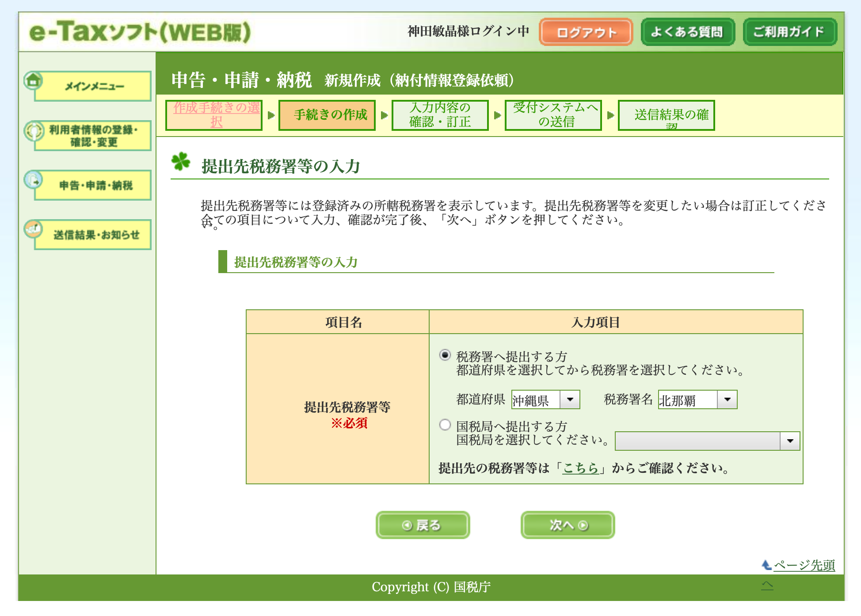The height and width of the screenshot is (616, 861).
Task: Click the mail icon beside 送信結果・お知らせ
Action: [x=34, y=229]
